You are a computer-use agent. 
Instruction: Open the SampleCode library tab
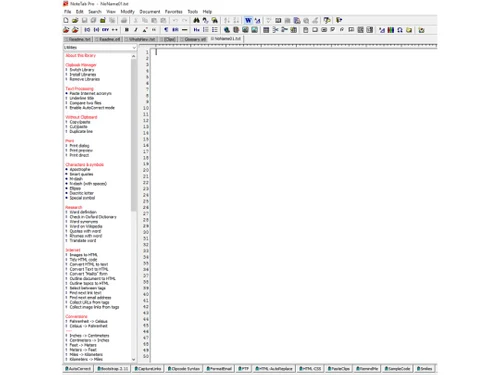tap(397, 369)
